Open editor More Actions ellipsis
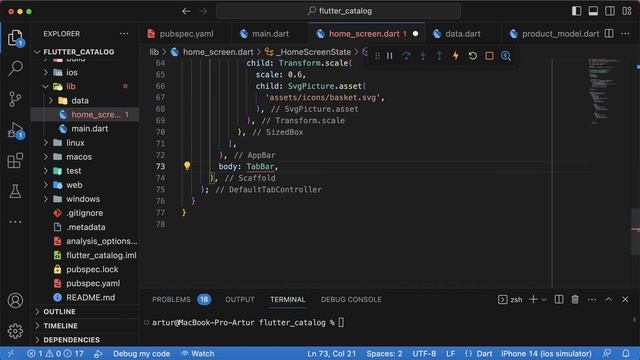The height and width of the screenshot is (360, 640). click(x=625, y=34)
